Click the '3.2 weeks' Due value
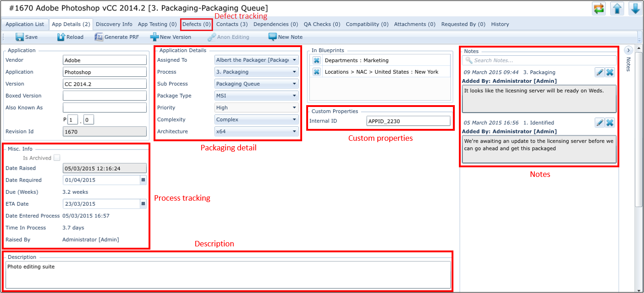The height and width of the screenshot is (293, 644). pyautogui.click(x=75, y=192)
